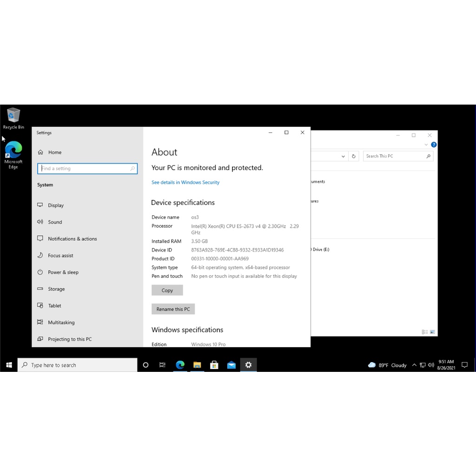Screen dimensions: 476x476
Task: Click the Windows 10 Pro edition text
Action: point(208,344)
